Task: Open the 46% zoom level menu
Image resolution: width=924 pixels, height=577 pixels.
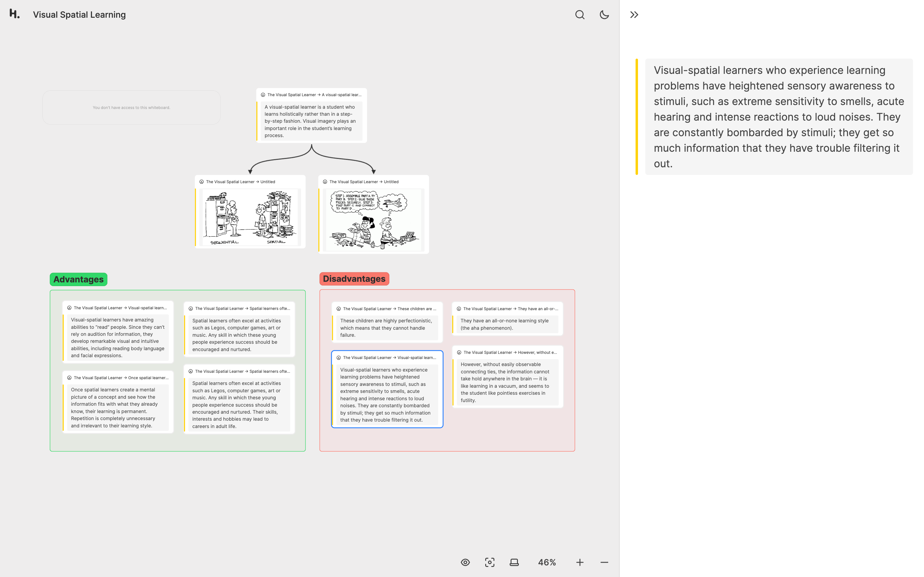Action: point(547,562)
